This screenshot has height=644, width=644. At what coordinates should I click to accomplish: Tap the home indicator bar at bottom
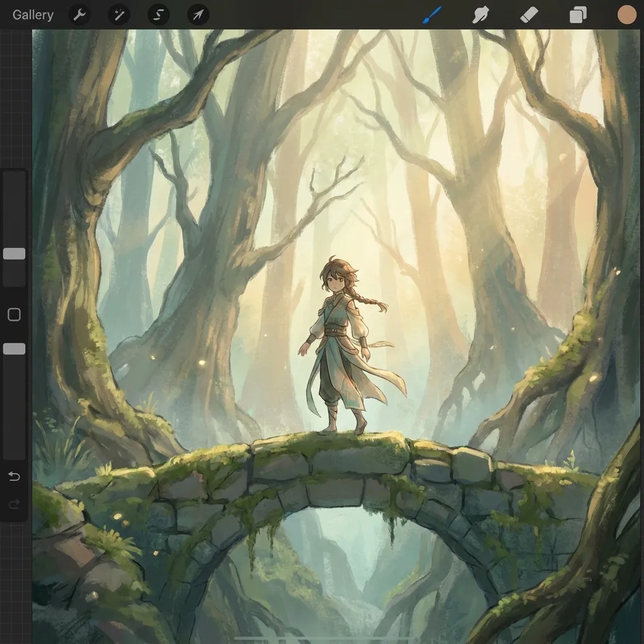(322, 638)
